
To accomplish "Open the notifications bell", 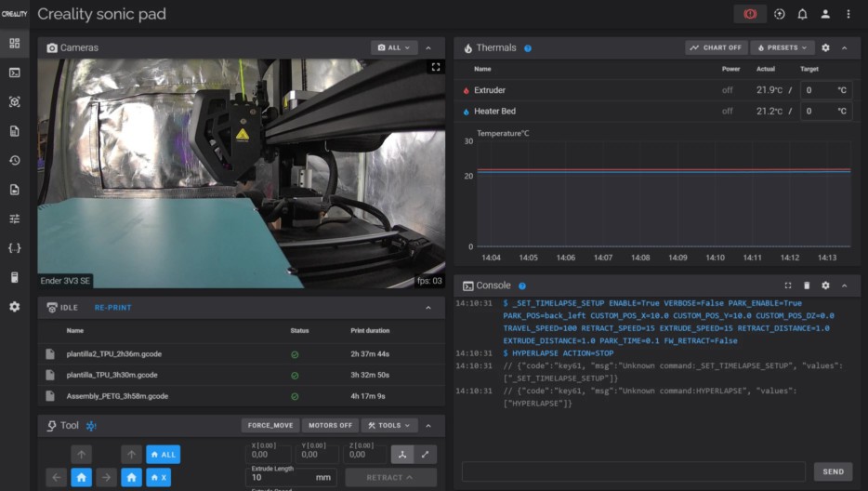I will click(x=802, y=14).
